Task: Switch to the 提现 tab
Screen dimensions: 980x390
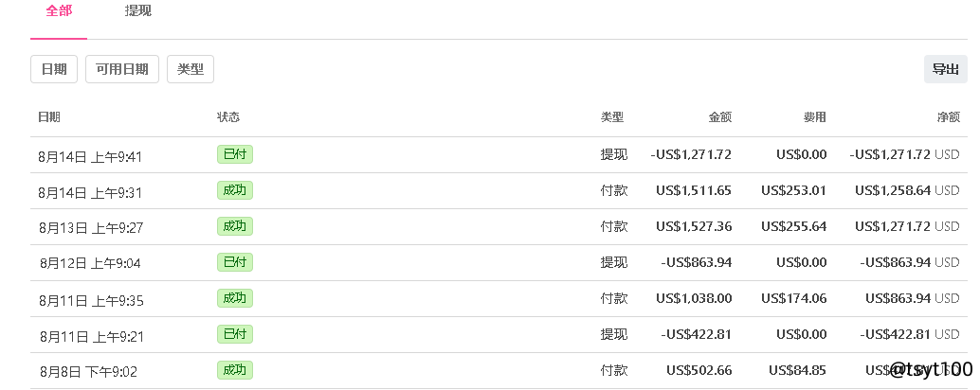Action: pos(138,11)
